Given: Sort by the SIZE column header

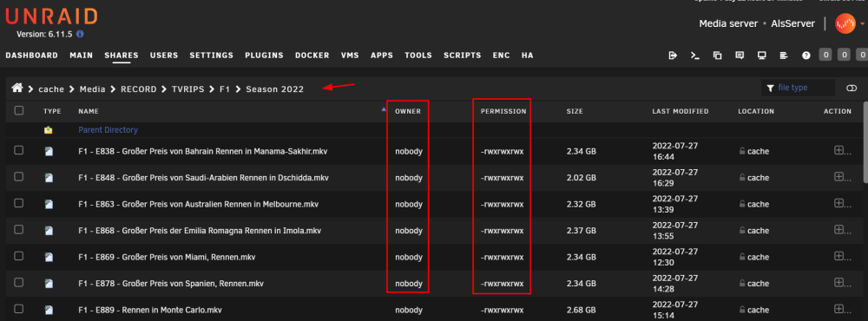Looking at the screenshot, I should [x=575, y=111].
